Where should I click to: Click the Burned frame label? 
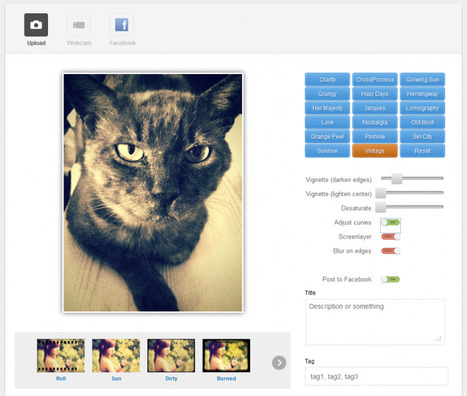point(226,379)
